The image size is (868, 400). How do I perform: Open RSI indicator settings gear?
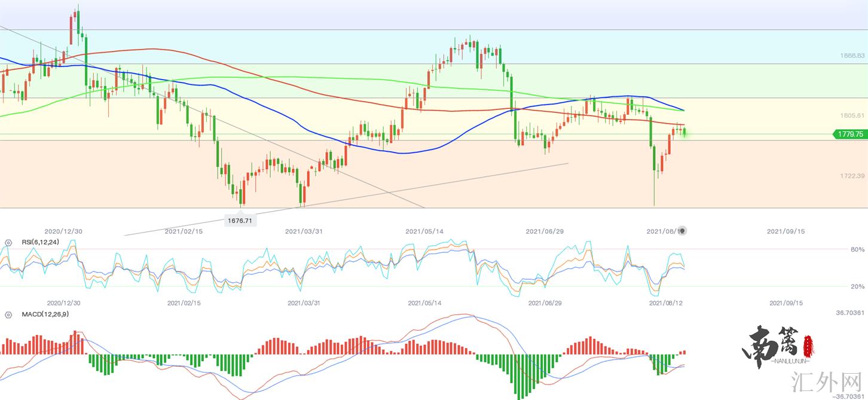(8, 243)
